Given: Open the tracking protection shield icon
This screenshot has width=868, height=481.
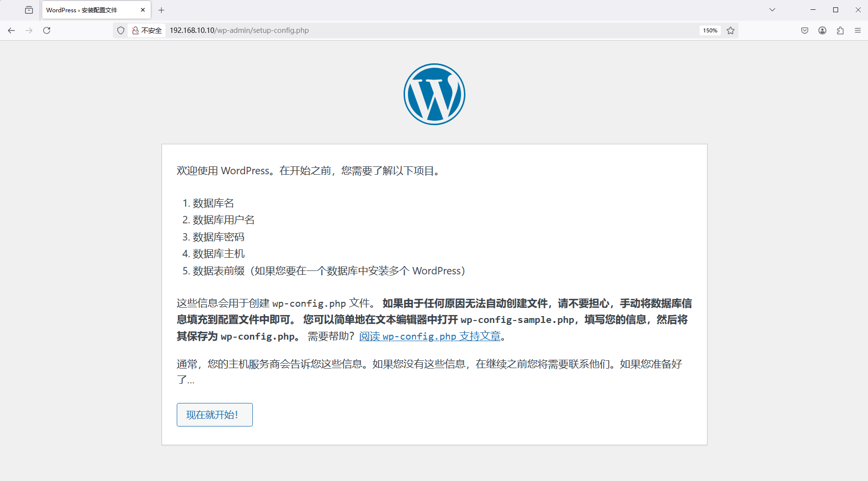Looking at the screenshot, I should pyautogui.click(x=121, y=30).
